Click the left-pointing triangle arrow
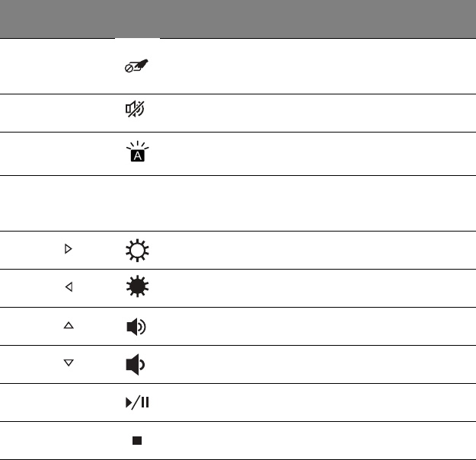Viewport: 476px width, 460px height. [x=69, y=287]
